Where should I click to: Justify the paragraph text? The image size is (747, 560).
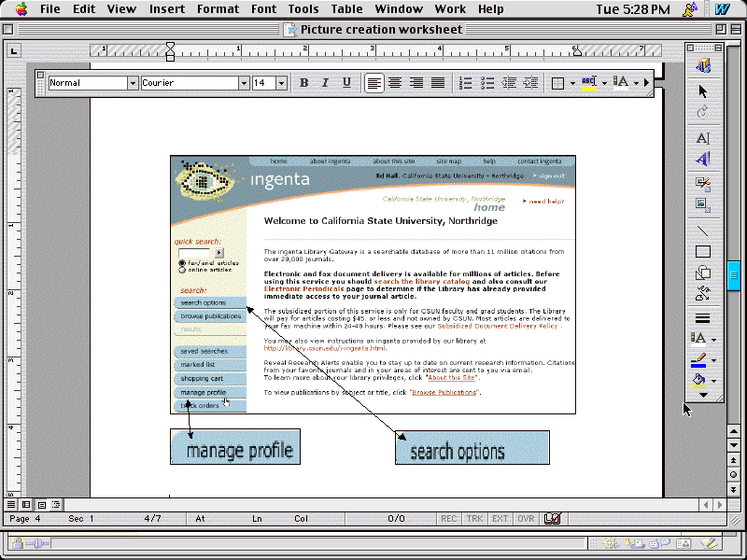point(438,83)
